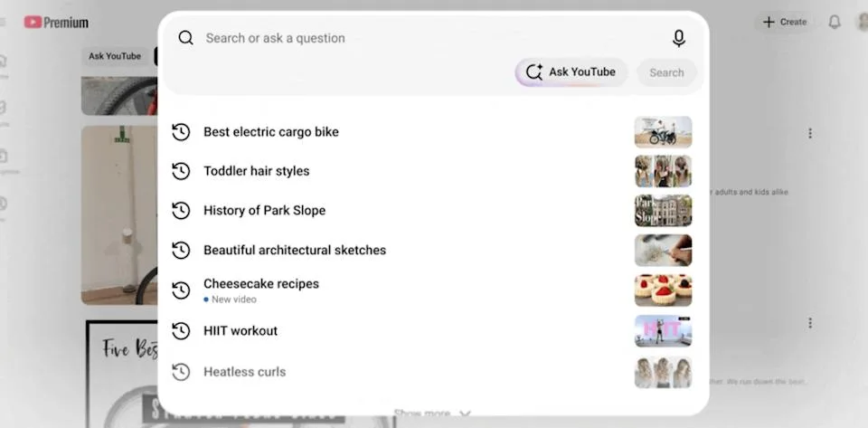868x428 pixels.
Task: Expand suggestions with Show more
Action: click(432, 413)
